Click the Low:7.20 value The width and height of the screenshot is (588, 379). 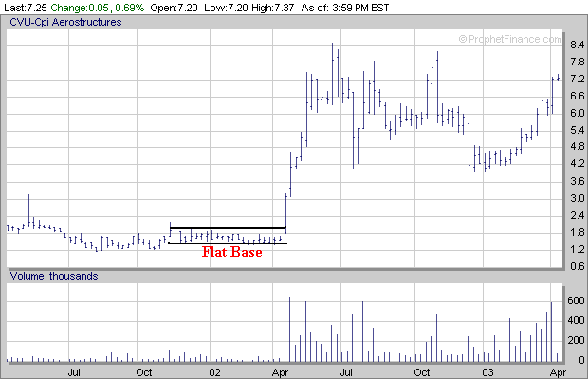tap(226, 8)
